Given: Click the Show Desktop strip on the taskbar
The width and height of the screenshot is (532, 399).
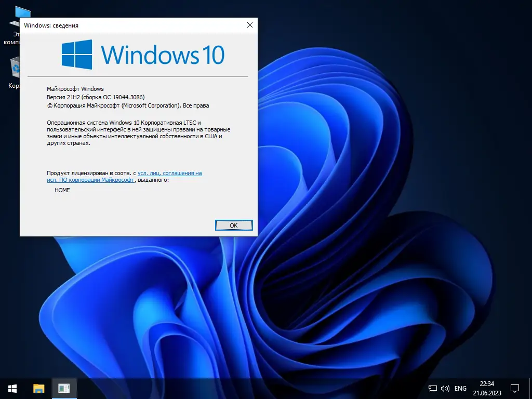Looking at the screenshot, I should tap(530, 388).
